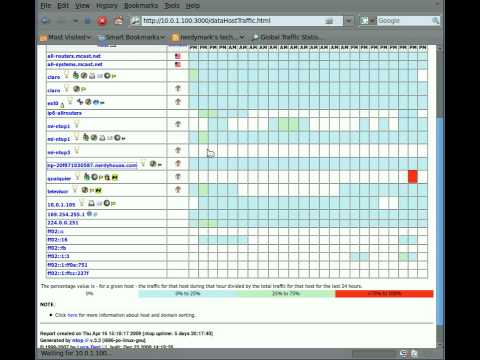Image resolution: width=480 pixels, height=360 pixels.
Task: Open the qualquier host link
Action: 59,179
